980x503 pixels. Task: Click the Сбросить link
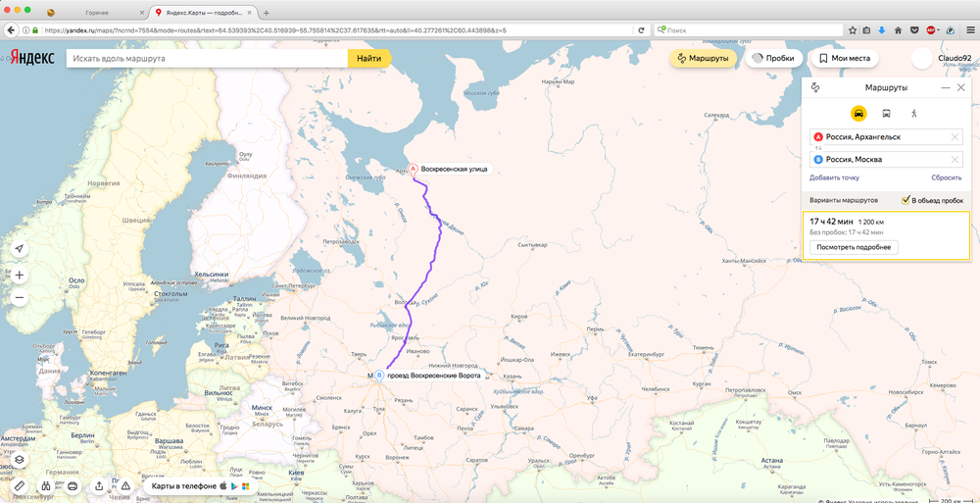pos(947,177)
